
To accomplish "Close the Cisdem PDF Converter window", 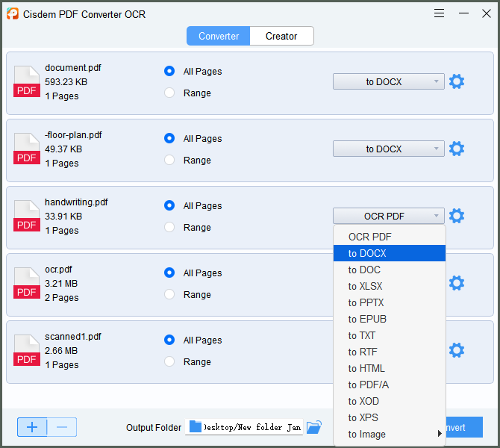I will tap(487, 13).
